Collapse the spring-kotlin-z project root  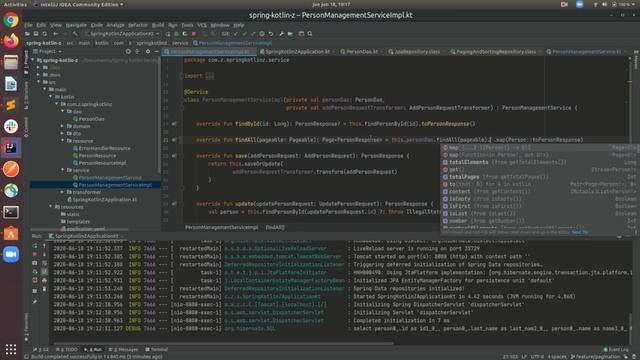pyautogui.click(x=33, y=60)
